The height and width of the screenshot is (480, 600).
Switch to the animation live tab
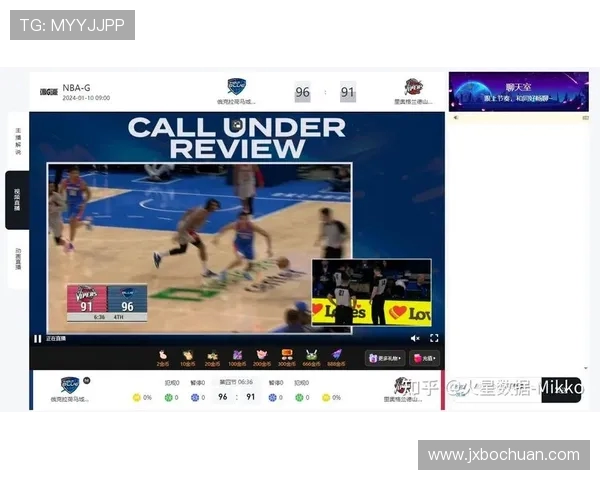point(17,260)
